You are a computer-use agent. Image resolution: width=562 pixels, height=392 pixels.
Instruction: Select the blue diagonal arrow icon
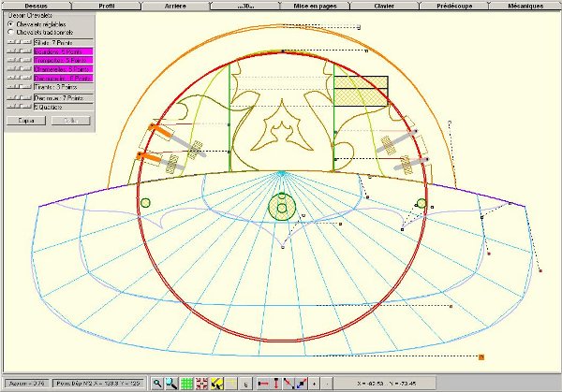[x=301, y=383]
